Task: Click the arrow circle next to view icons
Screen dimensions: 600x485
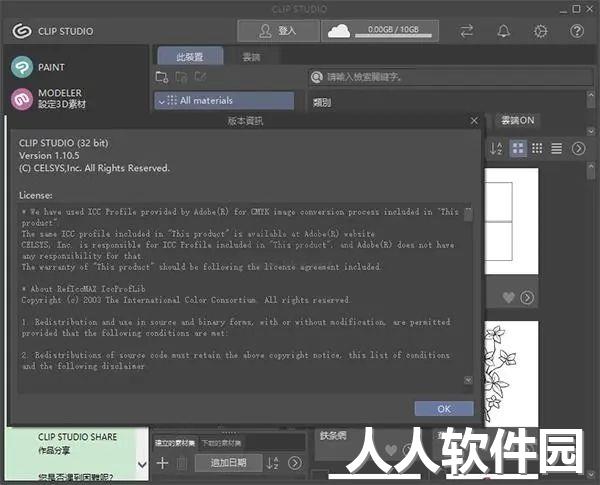Action: pos(578,148)
